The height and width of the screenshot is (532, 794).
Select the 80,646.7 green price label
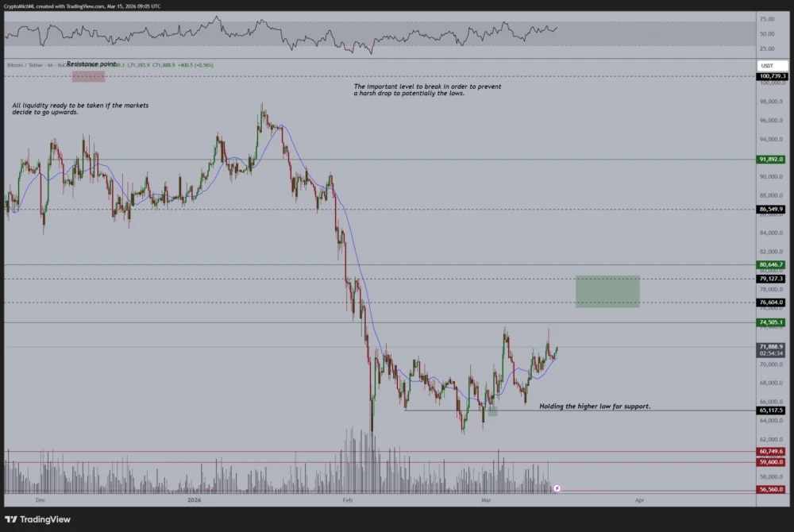pyautogui.click(x=772, y=264)
